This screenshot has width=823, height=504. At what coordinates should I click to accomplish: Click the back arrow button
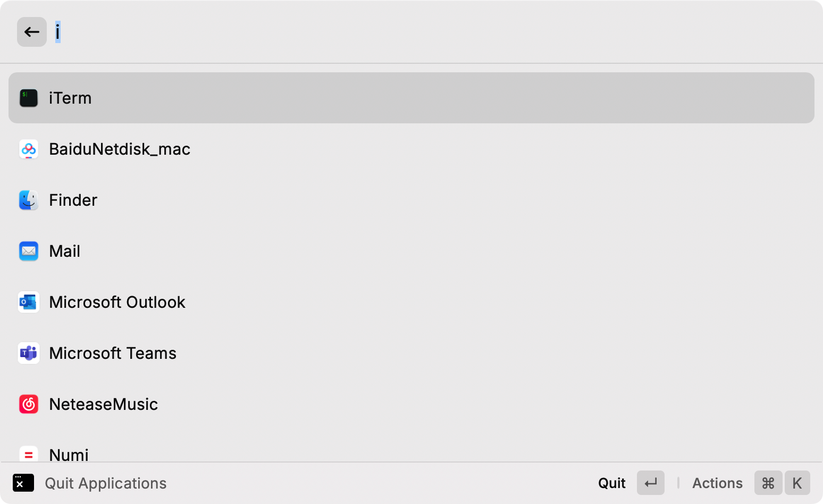tap(32, 32)
